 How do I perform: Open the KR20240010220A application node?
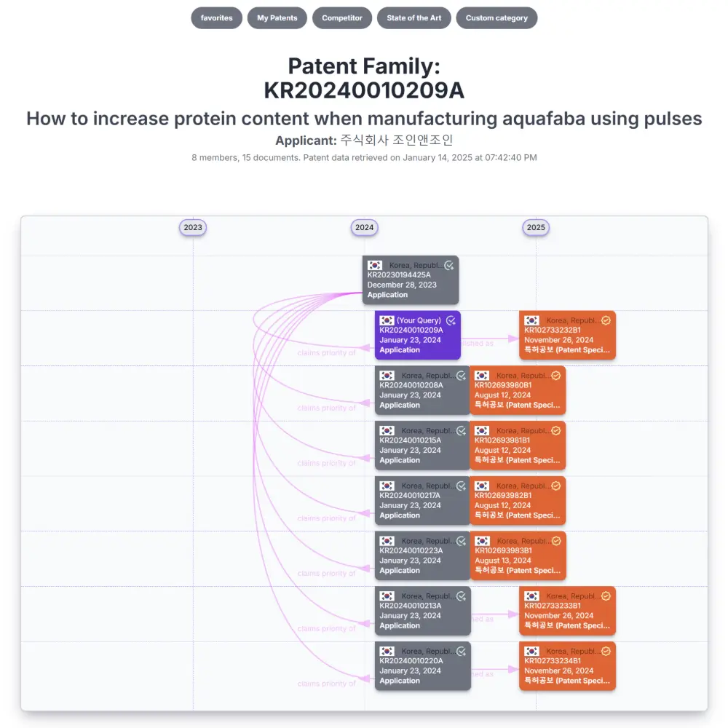click(x=422, y=666)
